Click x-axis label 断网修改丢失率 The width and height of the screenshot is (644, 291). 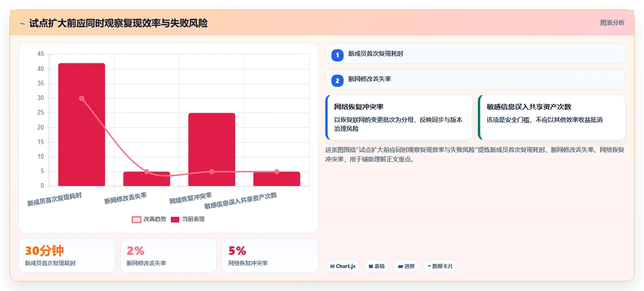[x=126, y=198]
